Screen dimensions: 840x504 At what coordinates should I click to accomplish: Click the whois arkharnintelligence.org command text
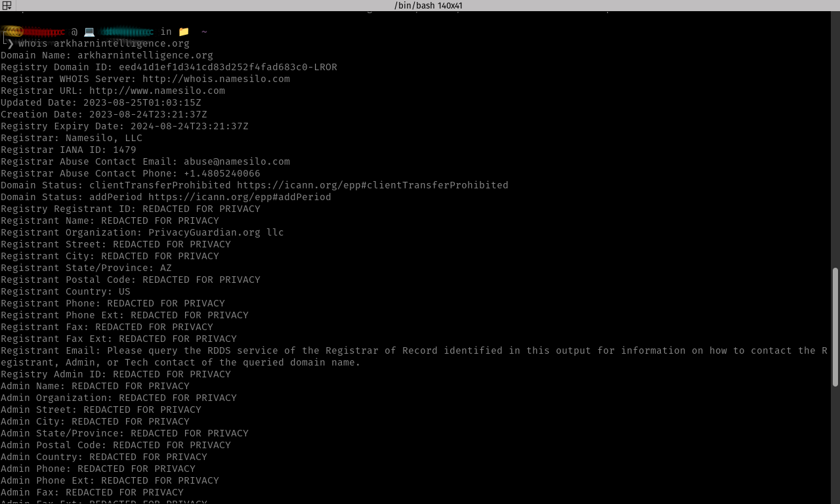pos(104,43)
